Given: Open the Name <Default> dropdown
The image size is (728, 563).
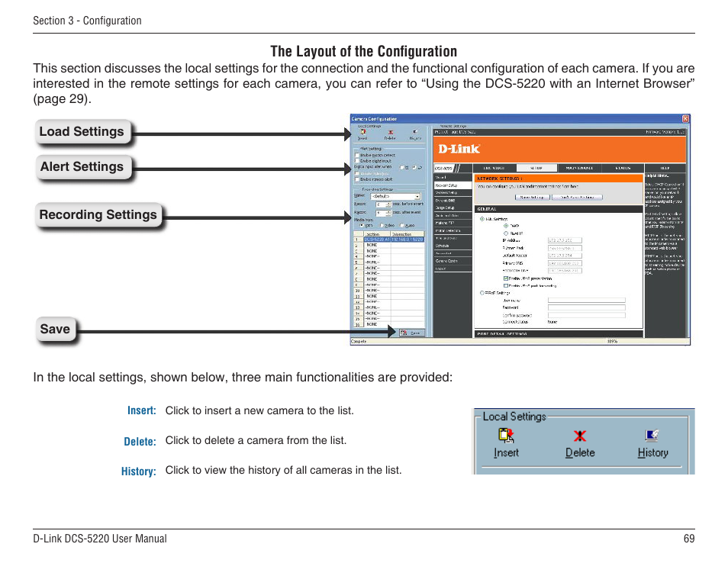Looking at the screenshot, I should 395,196.
